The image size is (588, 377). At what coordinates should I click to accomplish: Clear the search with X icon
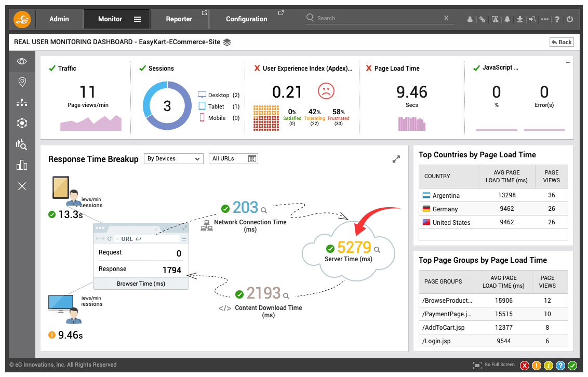coord(446,18)
